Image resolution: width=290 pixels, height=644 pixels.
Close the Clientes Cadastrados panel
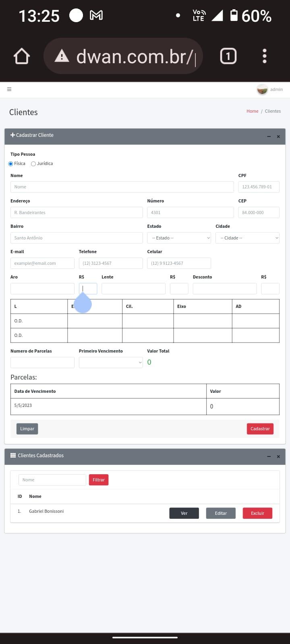coord(278,456)
